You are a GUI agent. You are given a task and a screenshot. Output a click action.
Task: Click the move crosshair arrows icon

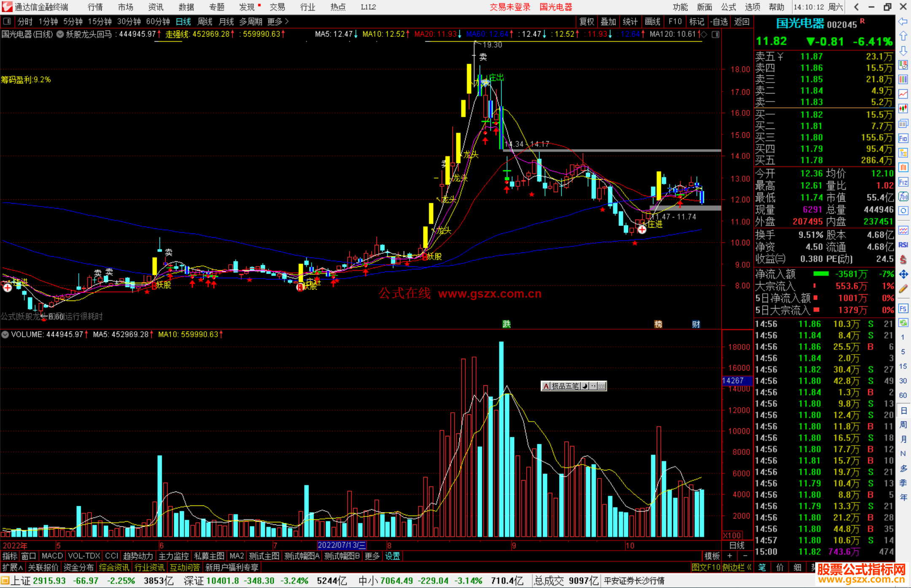pyautogui.click(x=903, y=274)
